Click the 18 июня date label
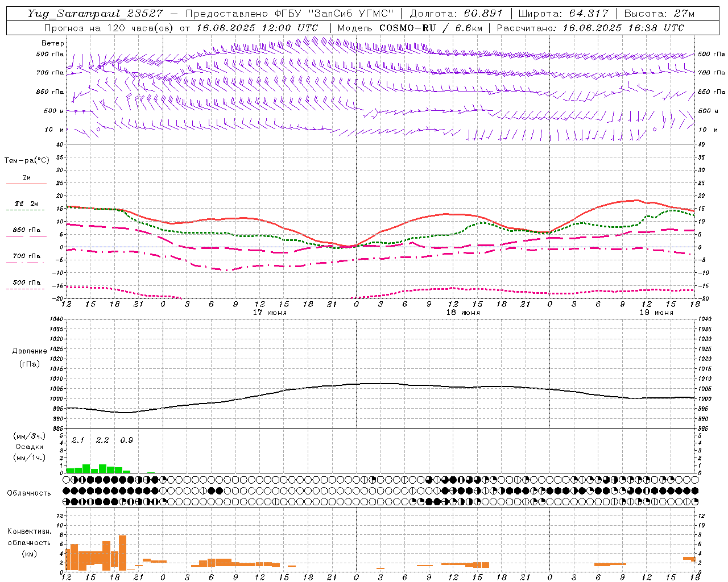 pos(463,313)
